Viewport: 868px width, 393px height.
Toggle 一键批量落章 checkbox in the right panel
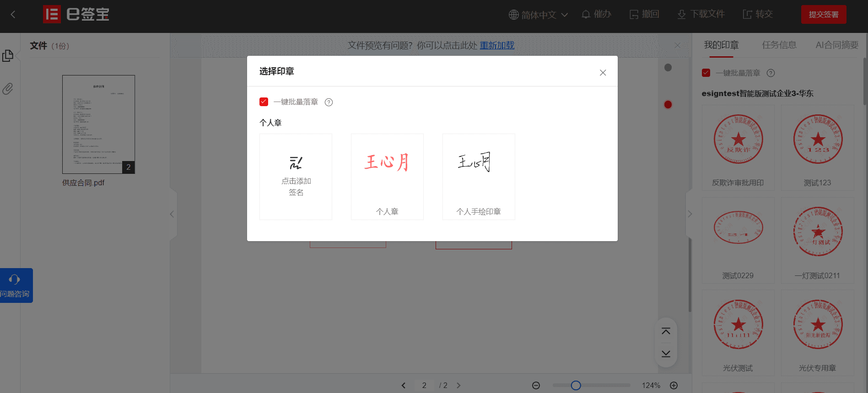point(706,73)
